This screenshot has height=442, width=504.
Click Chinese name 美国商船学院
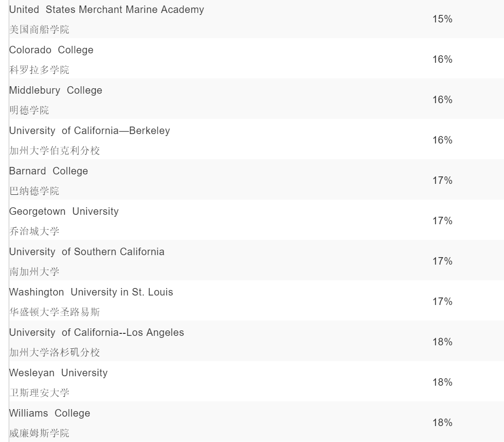click(x=39, y=29)
